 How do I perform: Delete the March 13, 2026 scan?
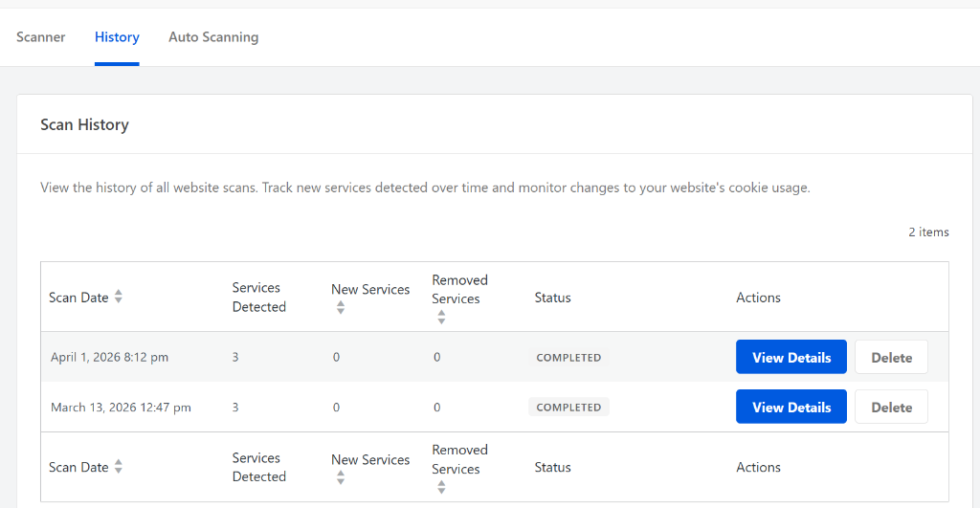pos(891,407)
